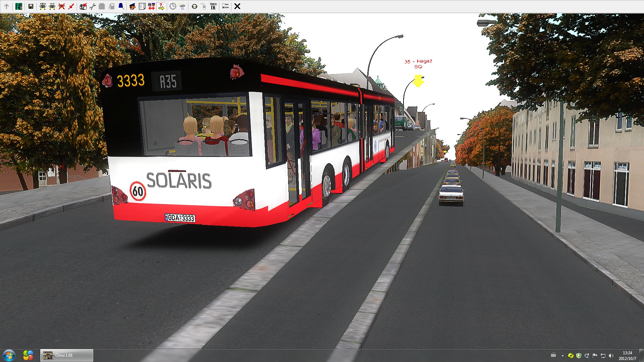644x362 pixels.
Task: Click the delete bus red X icon
Action: point(61,6)
